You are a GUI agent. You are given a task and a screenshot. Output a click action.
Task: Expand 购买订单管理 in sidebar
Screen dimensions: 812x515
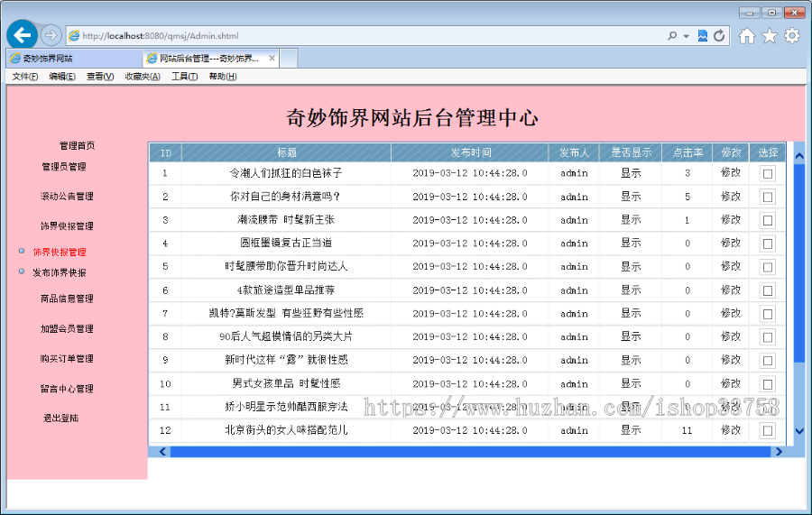click(x=67, y=359)
